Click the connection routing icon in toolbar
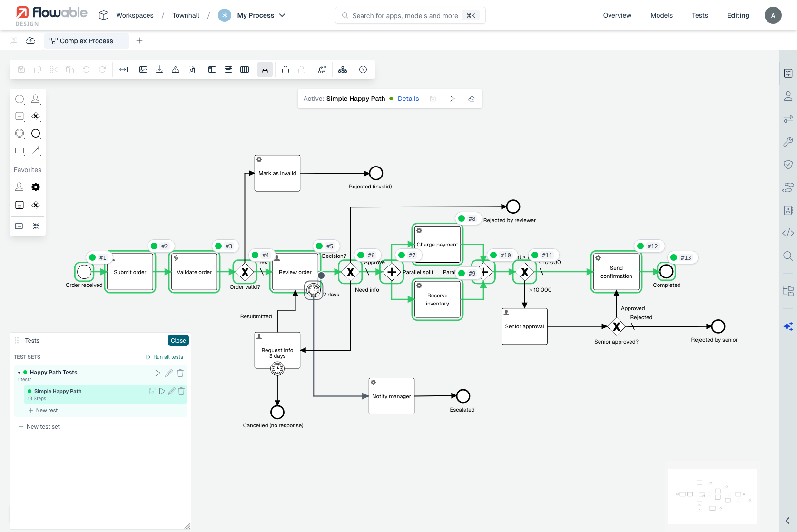The image size is (797, 532). tap(322, 69)
